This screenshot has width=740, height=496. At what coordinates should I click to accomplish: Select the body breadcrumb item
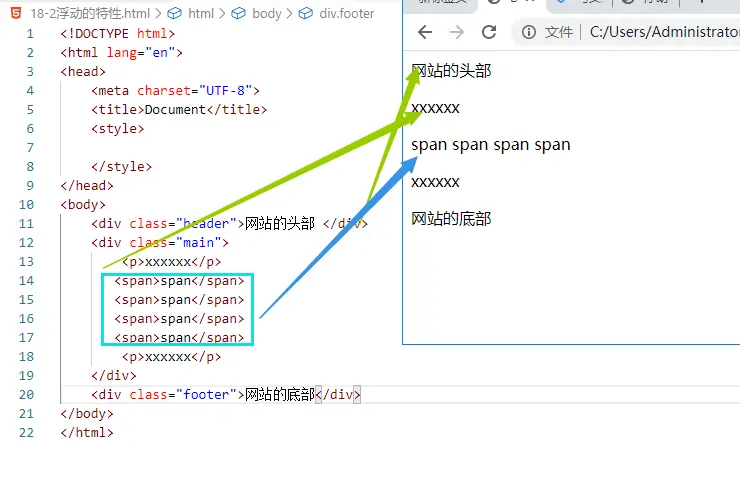coord(267,13)
